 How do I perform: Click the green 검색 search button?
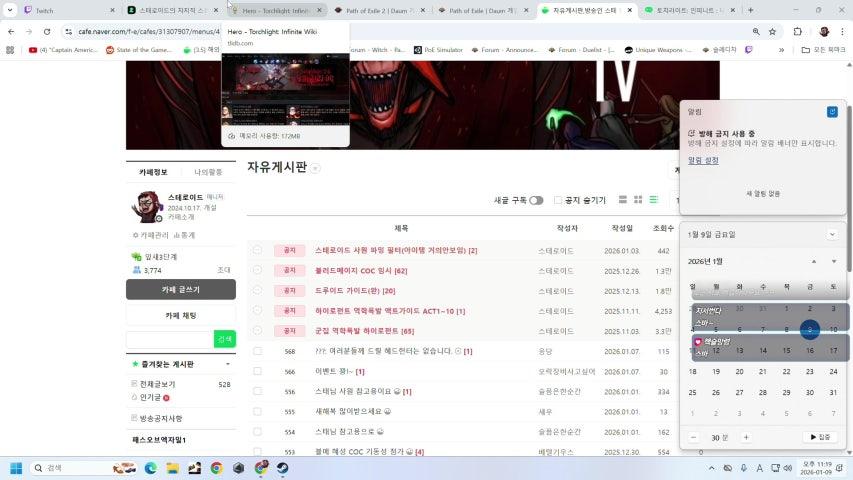225,339
